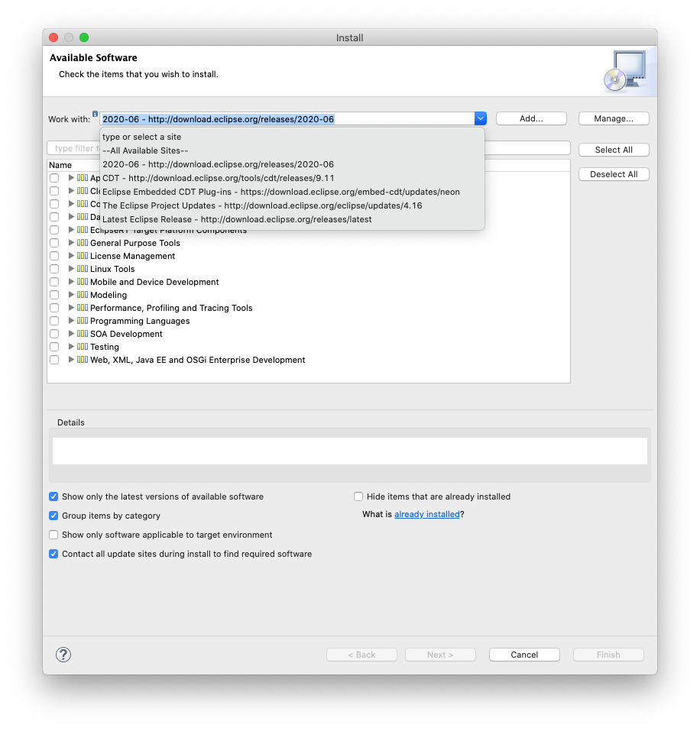Uncheck Group items by category
The height and width of the screenshot is (731, 700).
point(53,516)
